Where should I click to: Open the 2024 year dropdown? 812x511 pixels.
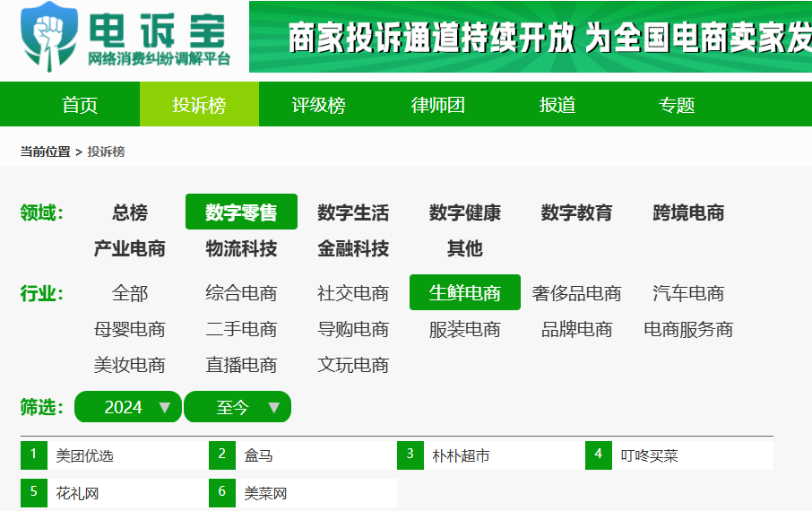(x=128, y=407)
